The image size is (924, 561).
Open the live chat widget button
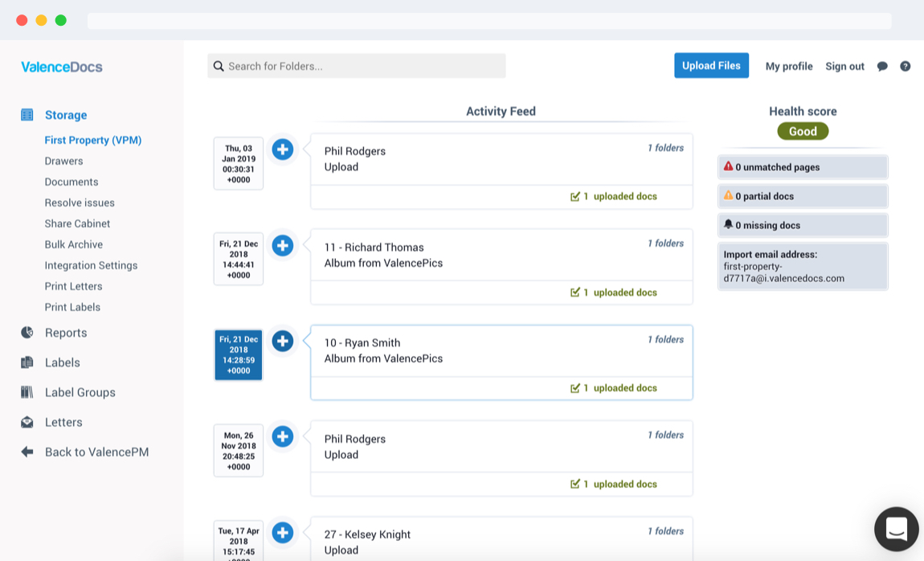tap(897, 529)
